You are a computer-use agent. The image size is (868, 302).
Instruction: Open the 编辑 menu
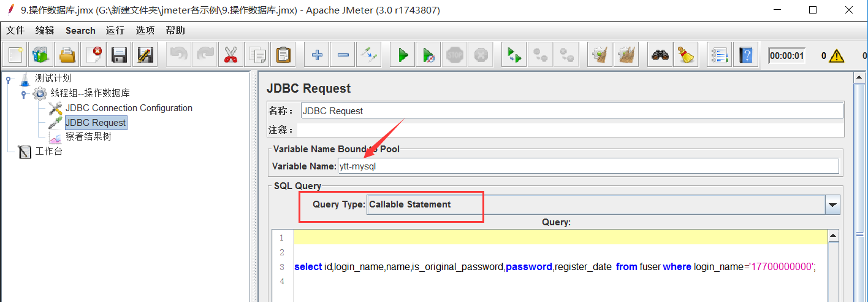click(45, 30)
